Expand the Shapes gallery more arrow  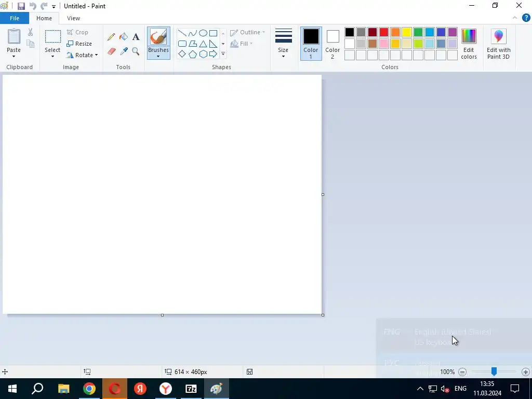point(223,54)
